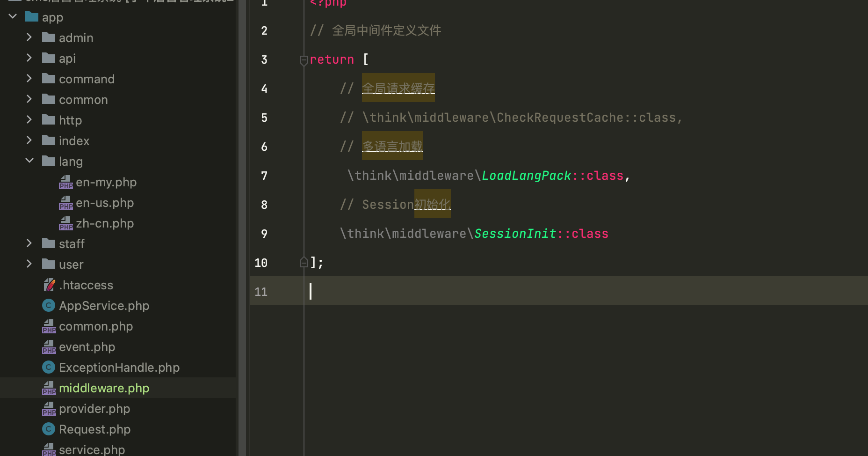Expand the admin folder chevron
This screenshot has height=456, width=868.
click(29, 37)
